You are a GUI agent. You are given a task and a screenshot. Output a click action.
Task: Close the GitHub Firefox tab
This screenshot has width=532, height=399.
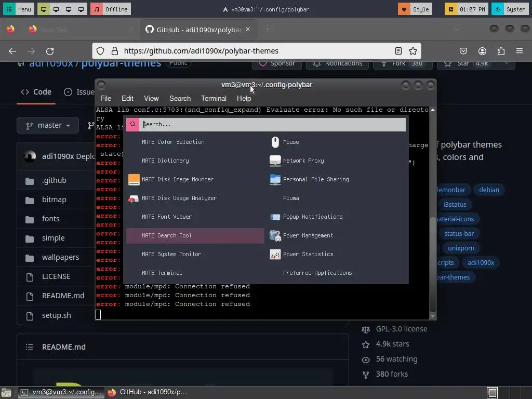[248, 30]
